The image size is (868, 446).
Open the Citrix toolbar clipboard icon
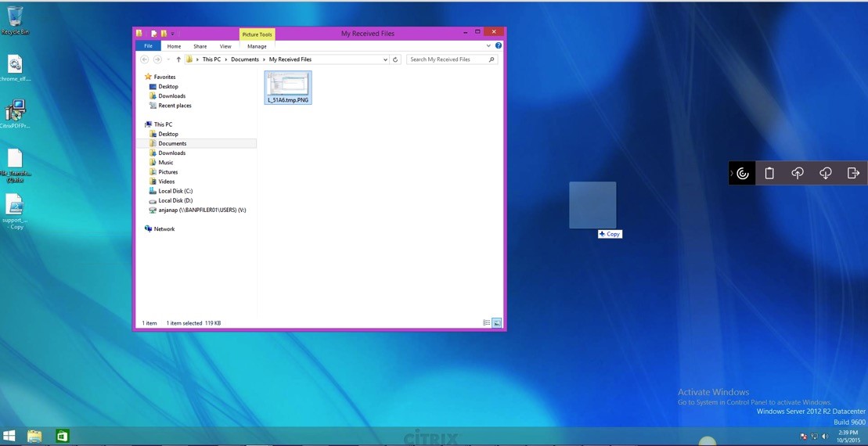pos(769,173)
